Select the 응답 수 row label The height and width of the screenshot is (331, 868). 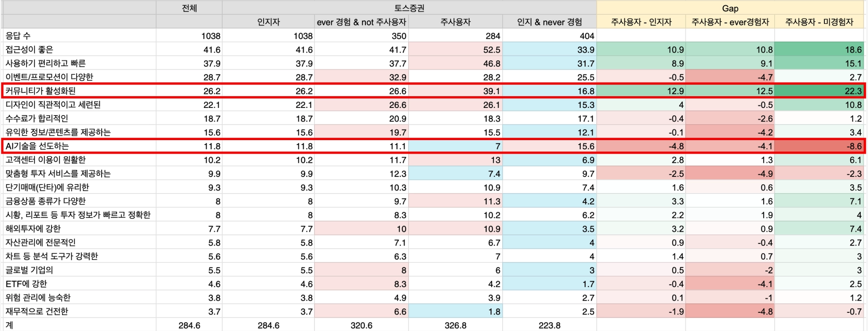(18, 36)
